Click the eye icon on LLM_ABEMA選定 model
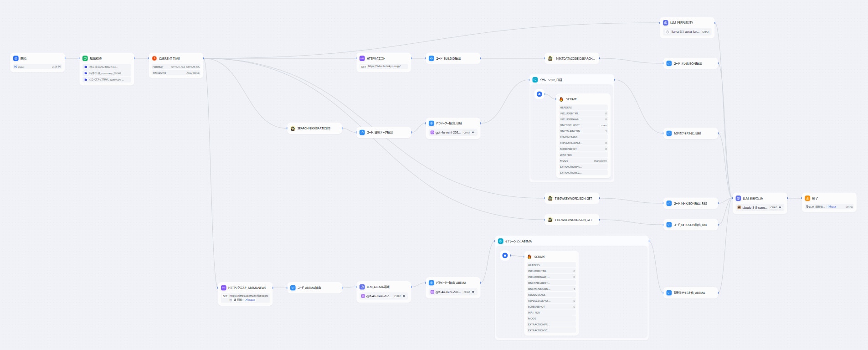The width and height of the screenshot is (868, 350). [x=404, y=296]
